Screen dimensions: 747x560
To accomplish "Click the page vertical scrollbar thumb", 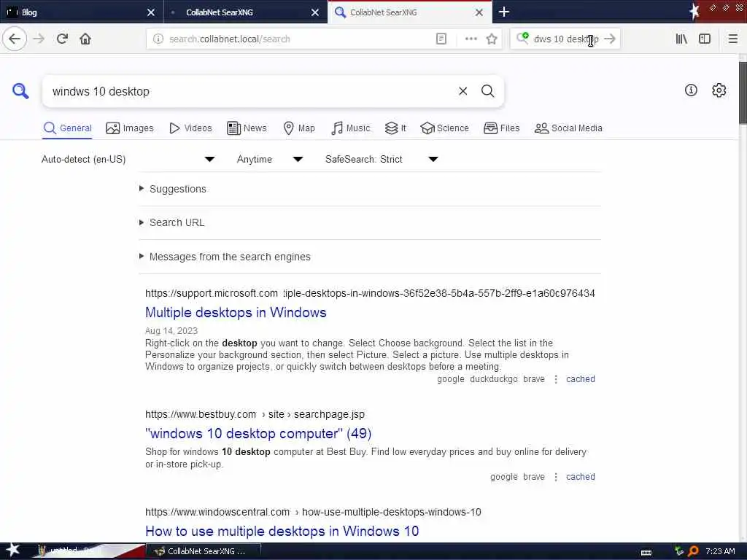I will [743, 93].
